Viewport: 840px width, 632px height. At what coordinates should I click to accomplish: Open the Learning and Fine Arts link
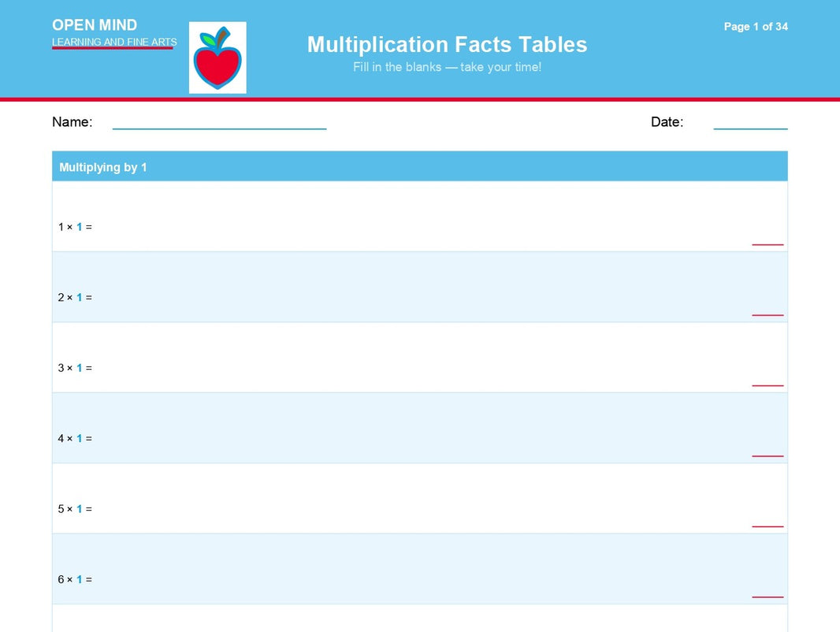(x=114, y=42)
